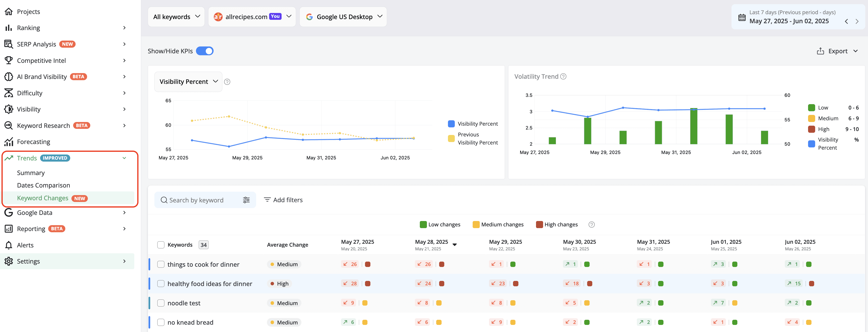Click the Volatility Trend help icon
Image resolution: width=868 pixels, height=332 pixels.
pos(563,77)
